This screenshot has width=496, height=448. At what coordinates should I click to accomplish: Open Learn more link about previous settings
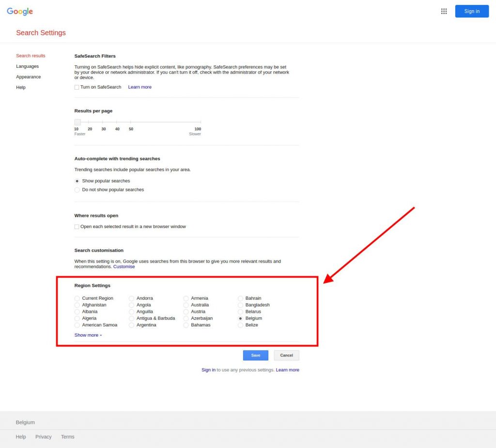pos(288,370)
